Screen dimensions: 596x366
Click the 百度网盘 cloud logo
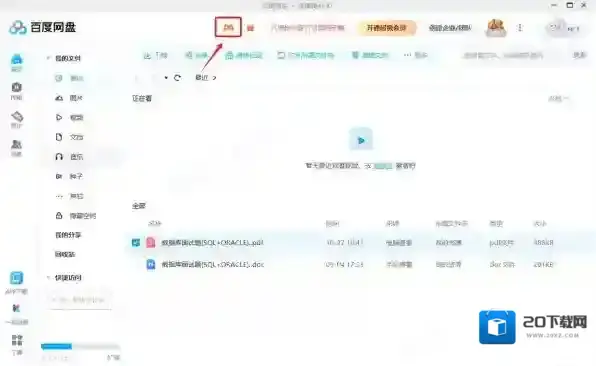[17, 27]
